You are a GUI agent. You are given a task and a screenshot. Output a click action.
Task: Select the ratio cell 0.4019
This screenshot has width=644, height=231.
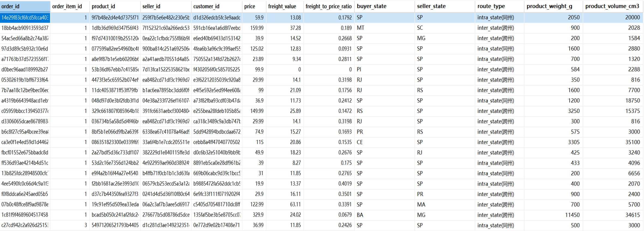point(329,184)
